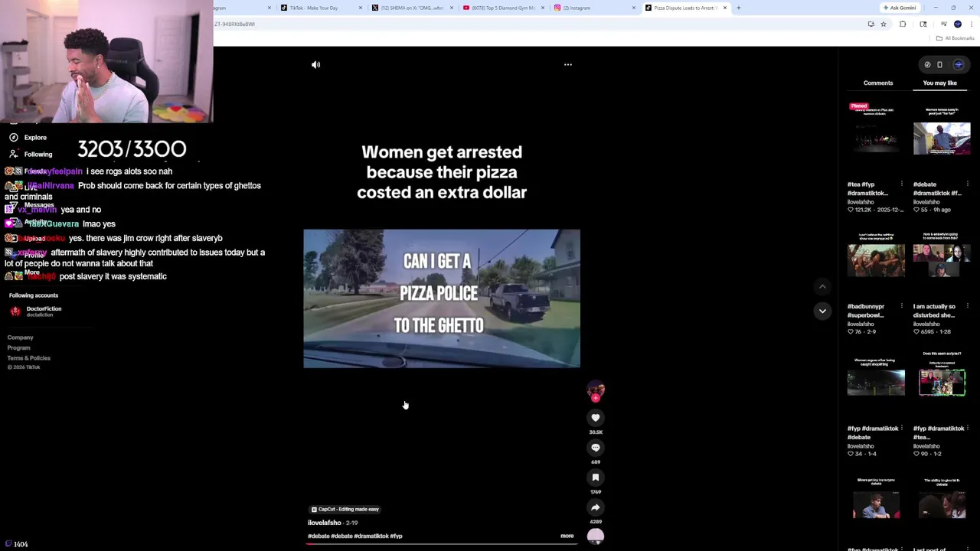Follow creator with the pink plus badge

point(596,398)
